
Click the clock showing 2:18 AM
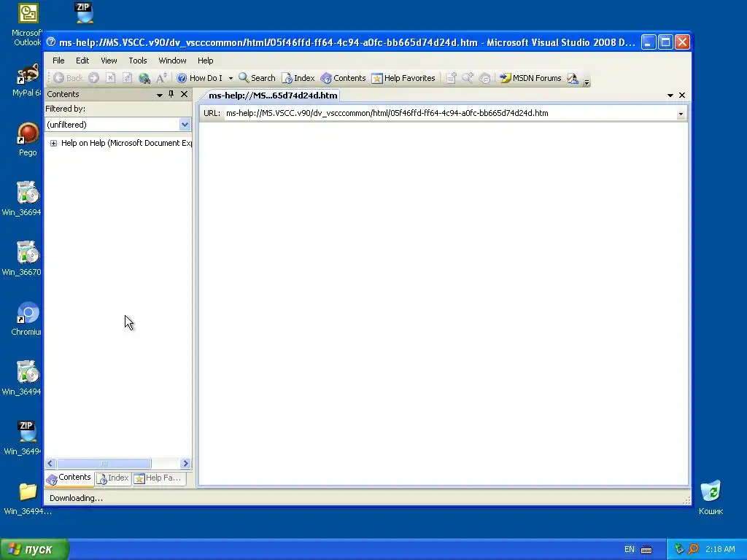click(720, 550)
